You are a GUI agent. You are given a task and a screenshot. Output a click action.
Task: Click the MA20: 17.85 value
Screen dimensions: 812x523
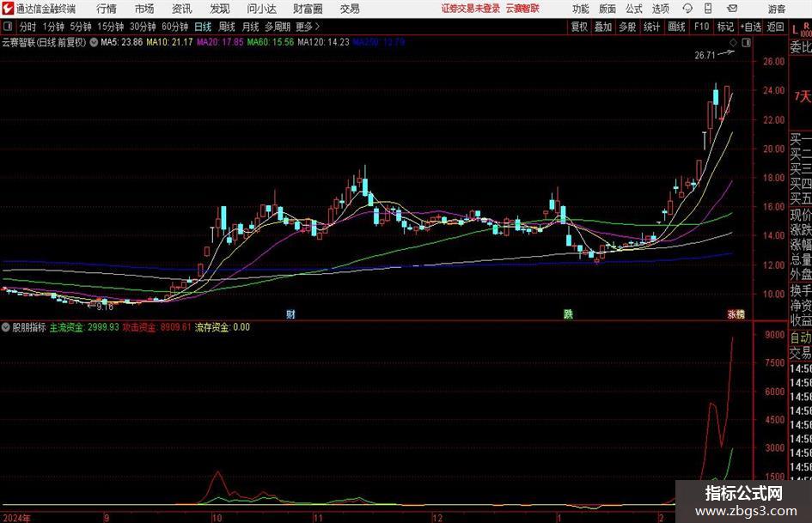[x=220, y=42]
